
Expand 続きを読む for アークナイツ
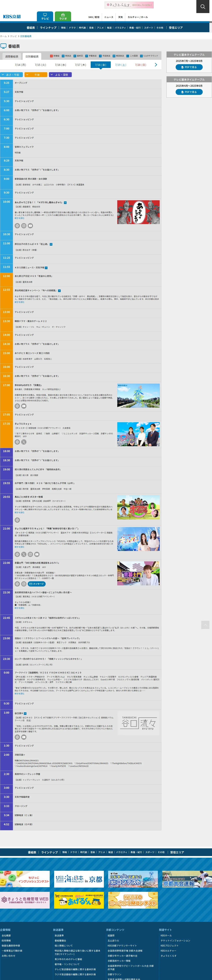click(x=19, y=694)
